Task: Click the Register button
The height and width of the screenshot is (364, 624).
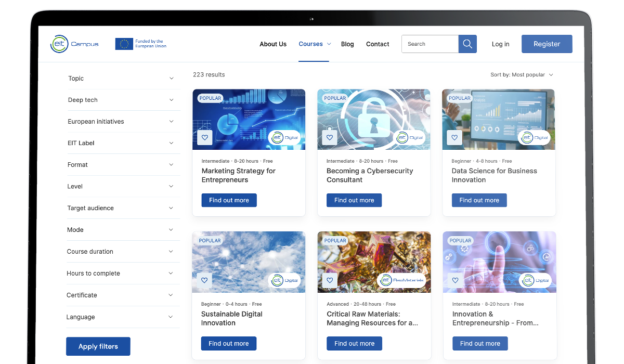Action: pos(547,44)
